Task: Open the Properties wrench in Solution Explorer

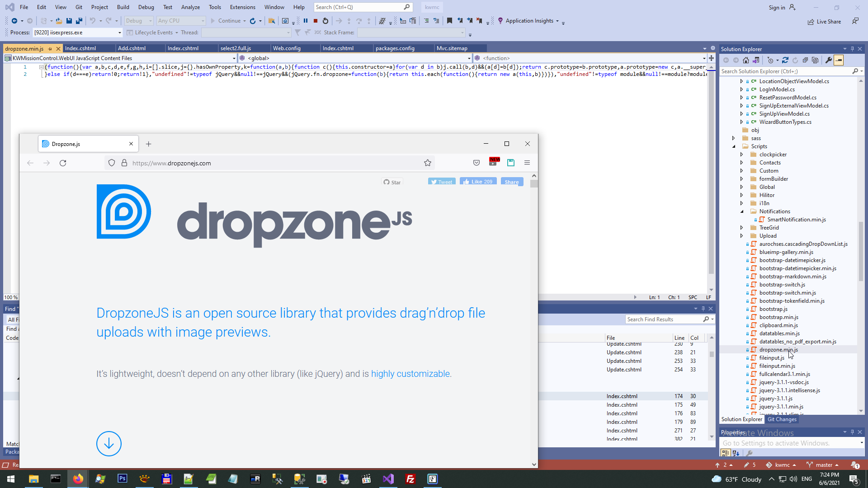Action: (x=828, y=60)
